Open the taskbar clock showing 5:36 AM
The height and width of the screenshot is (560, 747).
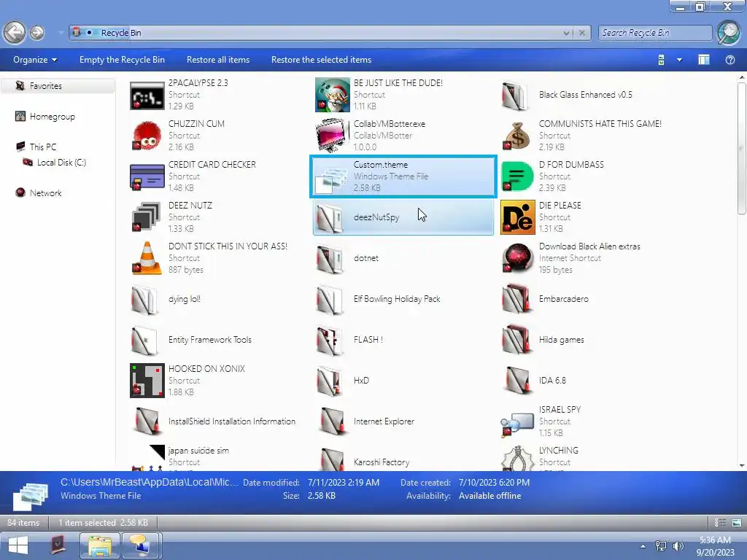pos(715,546)
